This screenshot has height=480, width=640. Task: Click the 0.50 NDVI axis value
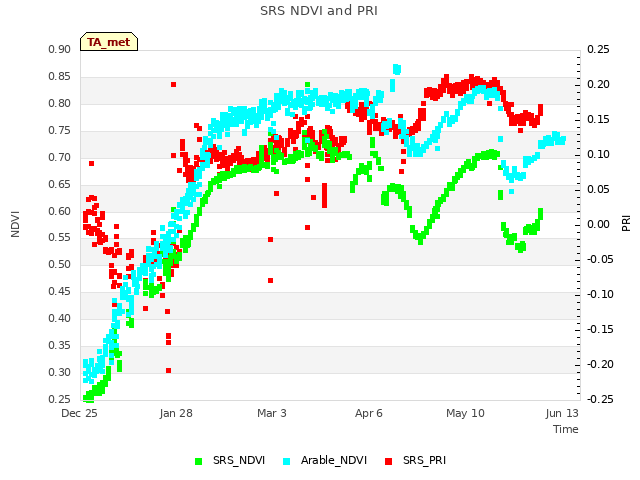pos(60,264)
